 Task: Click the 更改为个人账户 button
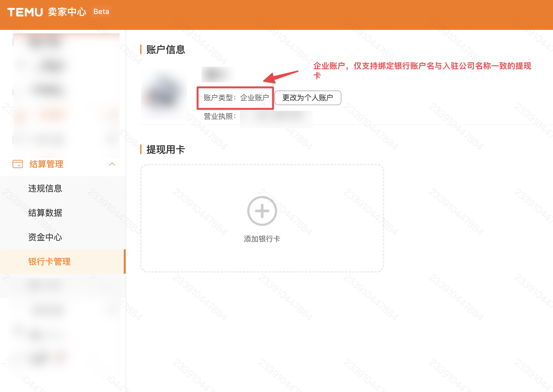(308, 98)
